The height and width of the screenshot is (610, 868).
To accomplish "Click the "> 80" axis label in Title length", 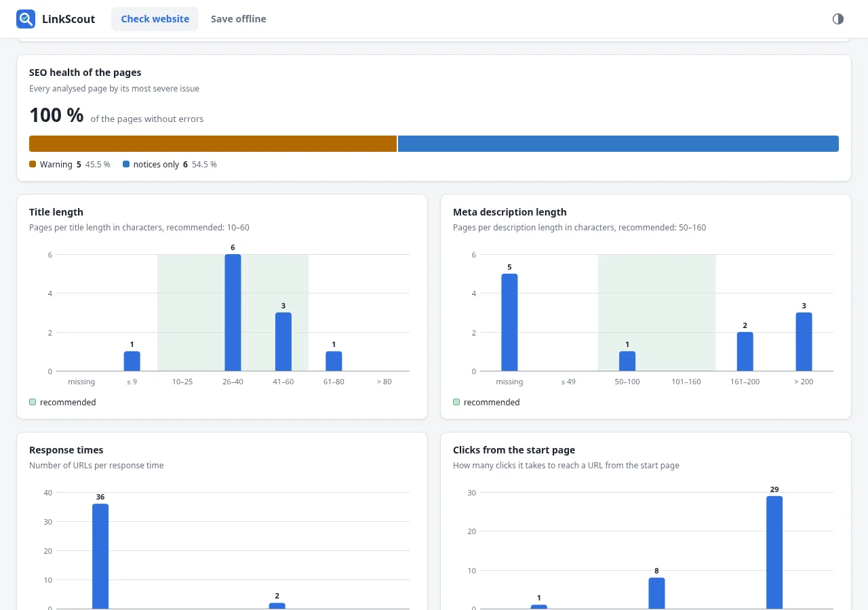I will 384,382.
